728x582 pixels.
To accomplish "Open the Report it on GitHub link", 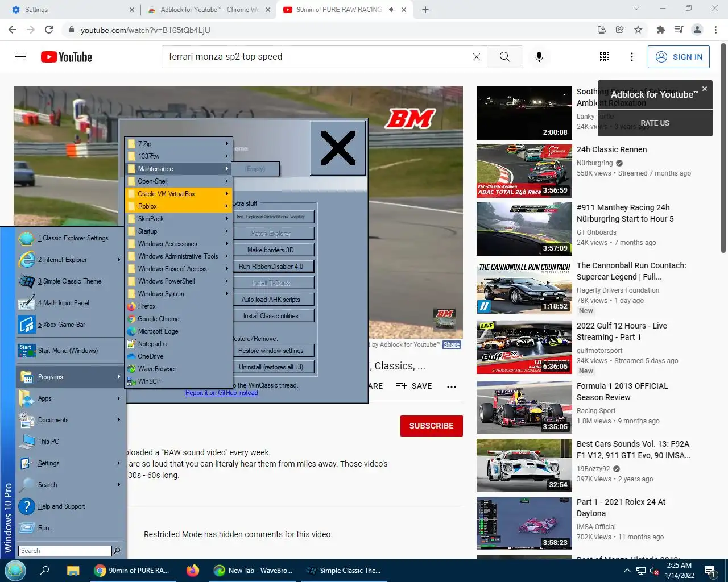I will point(222,393).
